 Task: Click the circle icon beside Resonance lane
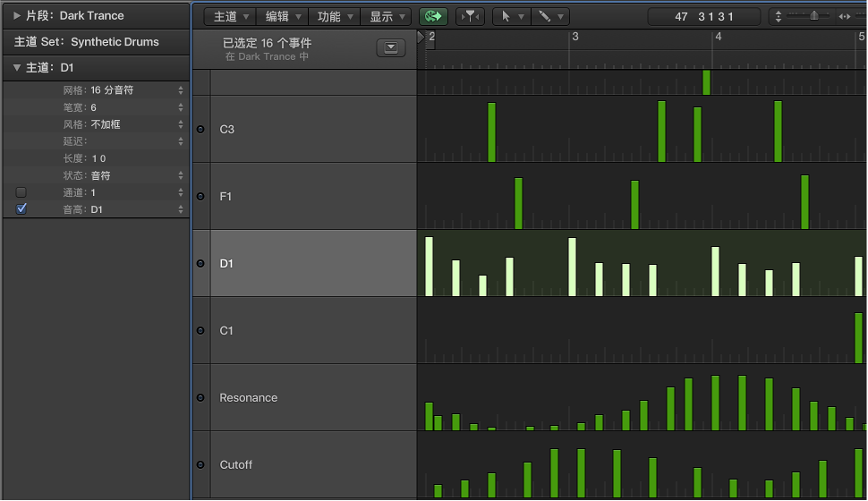200,397
